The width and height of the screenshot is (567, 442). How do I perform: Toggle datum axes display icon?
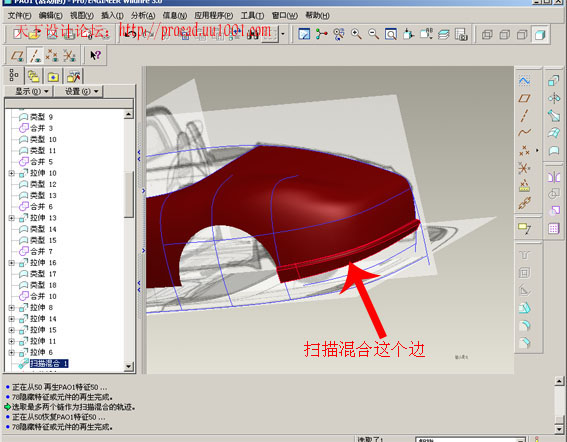point(35,56)
